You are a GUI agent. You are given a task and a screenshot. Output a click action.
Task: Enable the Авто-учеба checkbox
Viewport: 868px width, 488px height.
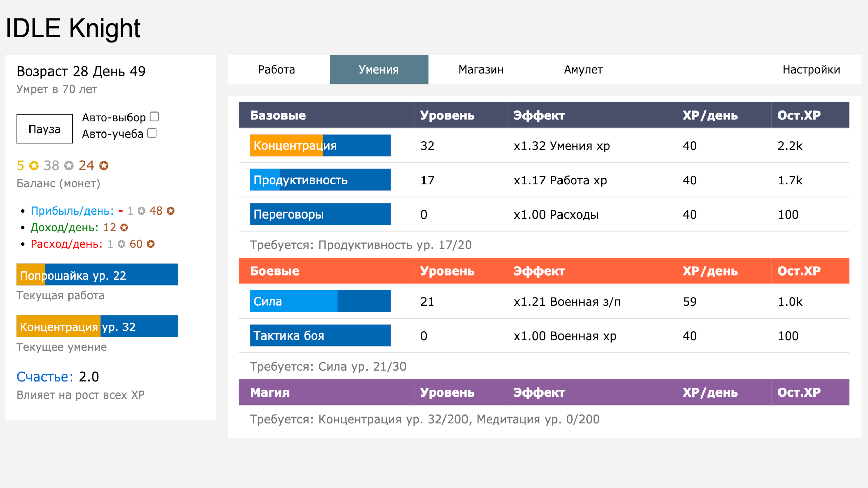[x=152, y=133]
